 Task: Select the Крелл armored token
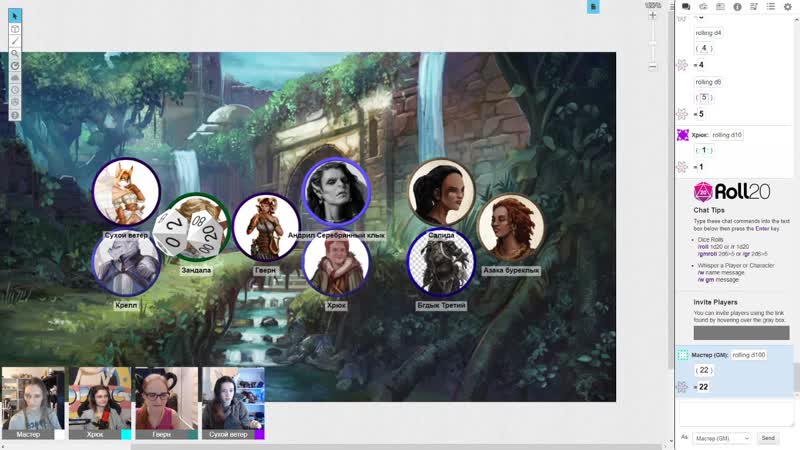(x=126, y=263)
